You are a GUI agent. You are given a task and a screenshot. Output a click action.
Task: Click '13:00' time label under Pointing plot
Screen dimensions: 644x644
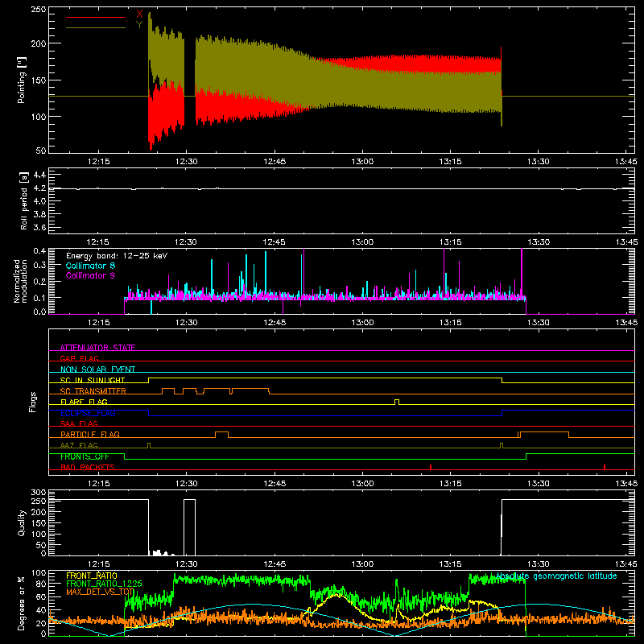pyautogui.click(x=362, y=162)
